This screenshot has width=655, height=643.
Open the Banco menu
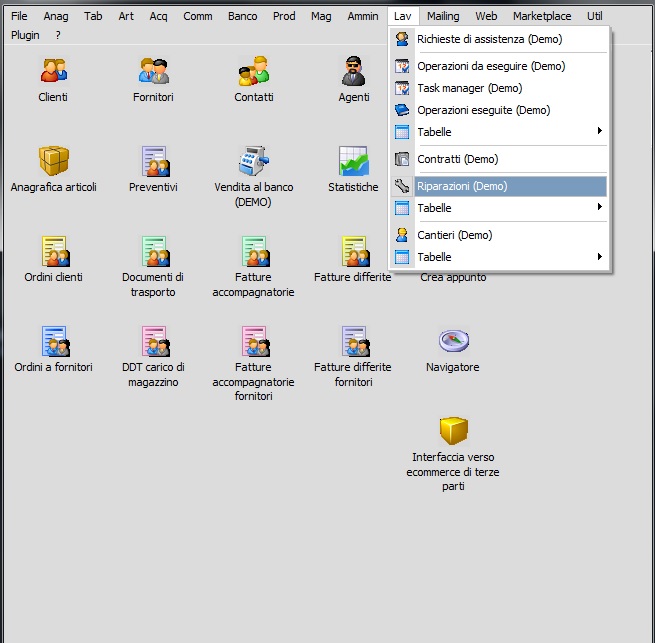pyautogui.click(x=242, y=16)
